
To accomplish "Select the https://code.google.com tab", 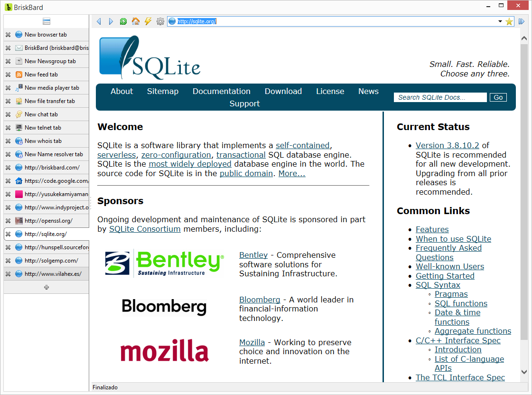I will (47, 181).
